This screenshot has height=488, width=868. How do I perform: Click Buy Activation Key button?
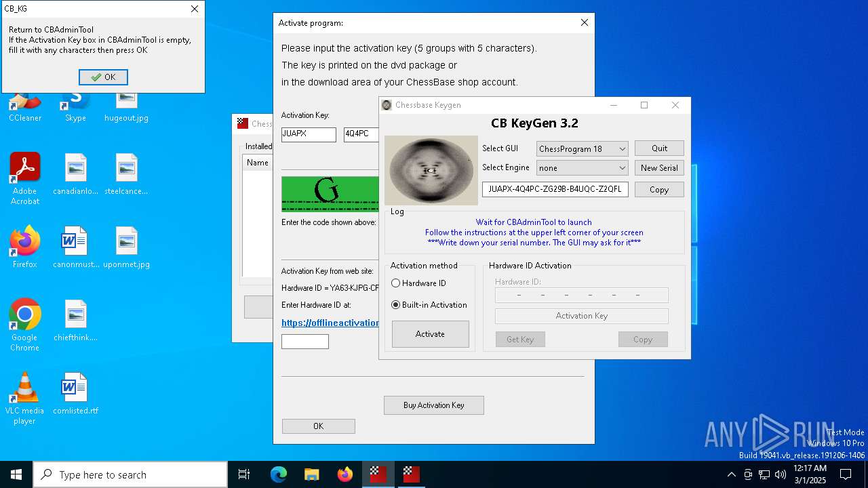434,405
